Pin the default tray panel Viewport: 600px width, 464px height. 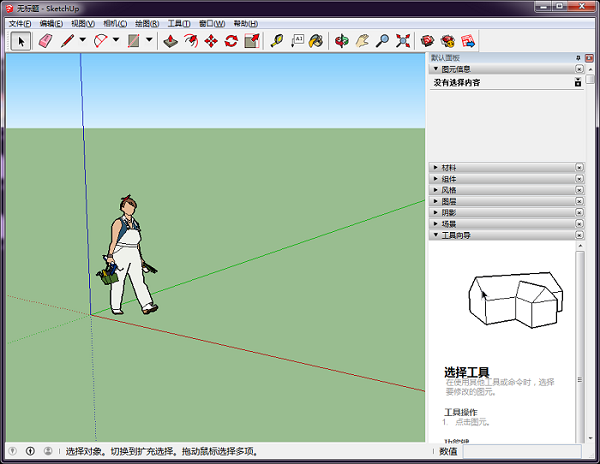click(x=577, y=58)
